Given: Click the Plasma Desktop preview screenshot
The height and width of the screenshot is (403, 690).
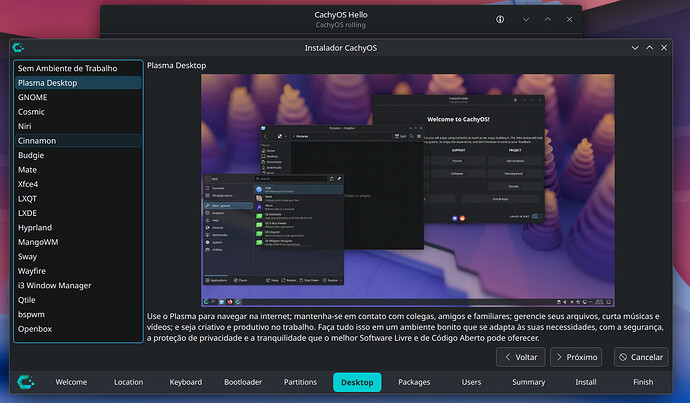Looking at the screenshot, I should (x=408, y=191).
